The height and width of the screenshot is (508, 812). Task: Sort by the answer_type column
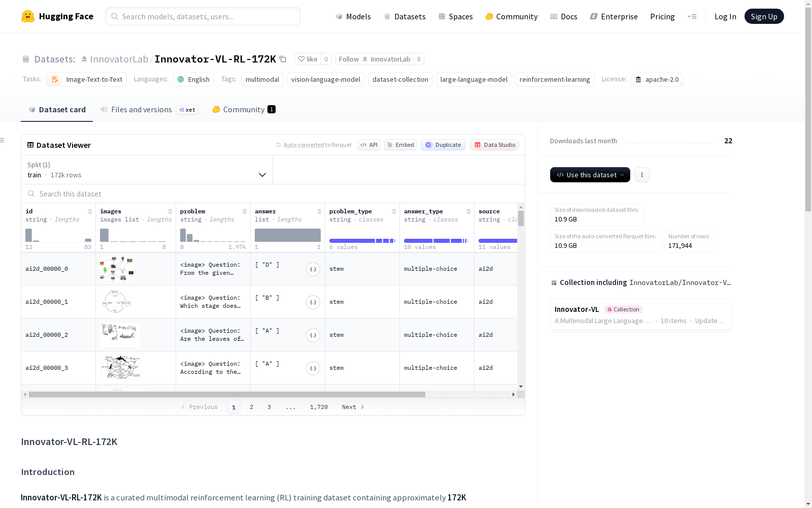pyautogui.click(x=468, y=211)
